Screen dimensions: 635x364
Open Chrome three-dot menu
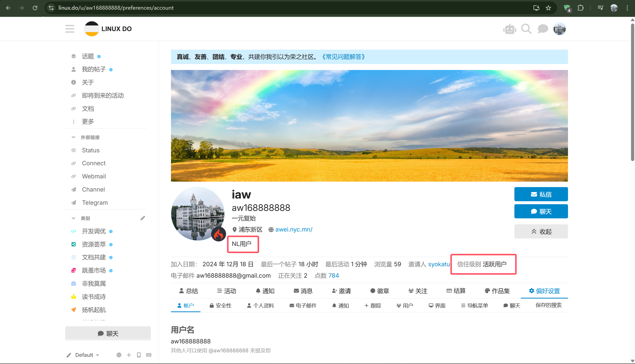point(627,8)
